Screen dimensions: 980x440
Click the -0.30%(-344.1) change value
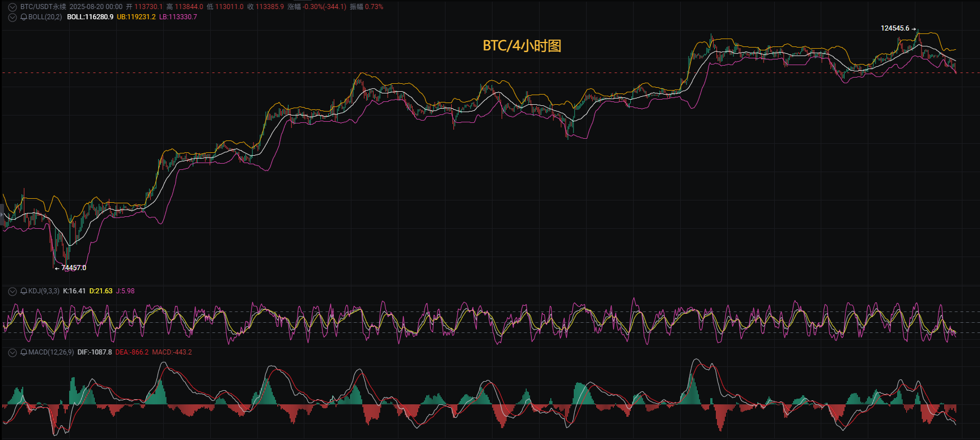pyautogui.click(x=324, y=7)
